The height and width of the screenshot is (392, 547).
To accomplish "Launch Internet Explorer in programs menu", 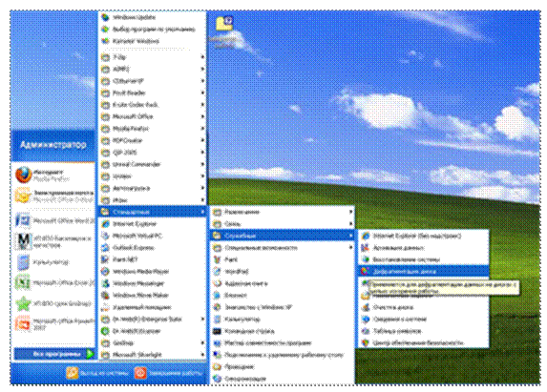I will tap(152, 224).
